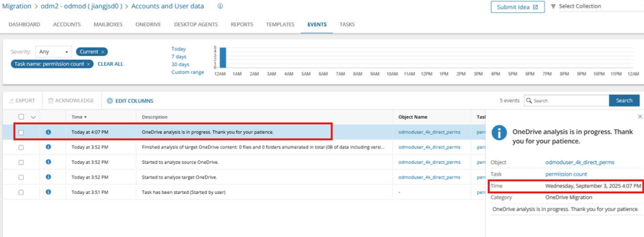Switch to the TEMPLATES tab
The width and height of the screenshot is (644, 237).
[x=280, y=24]
